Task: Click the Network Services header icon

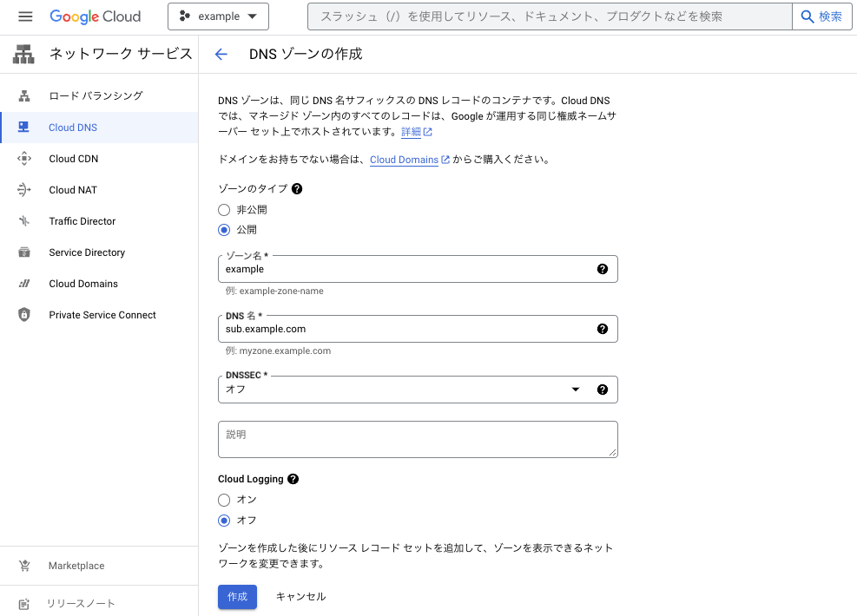Action: coord(23,54)
